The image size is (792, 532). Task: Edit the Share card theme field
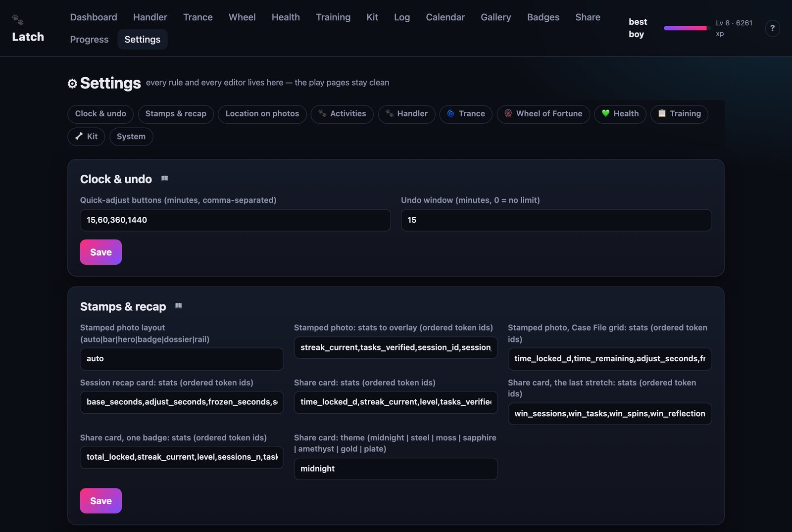click(x=396, y=469)
